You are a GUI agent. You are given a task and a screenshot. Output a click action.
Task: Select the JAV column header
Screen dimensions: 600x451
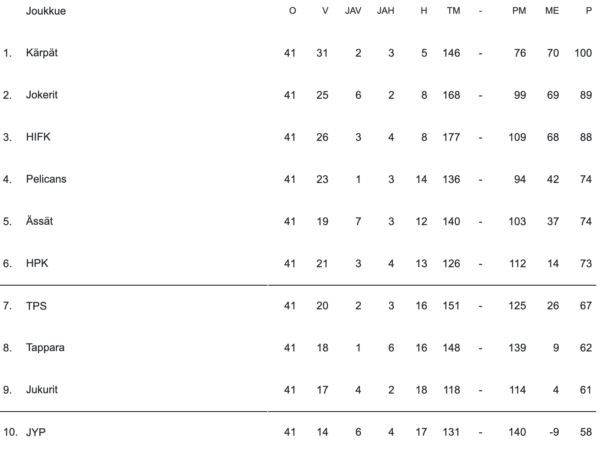(353, 10)
